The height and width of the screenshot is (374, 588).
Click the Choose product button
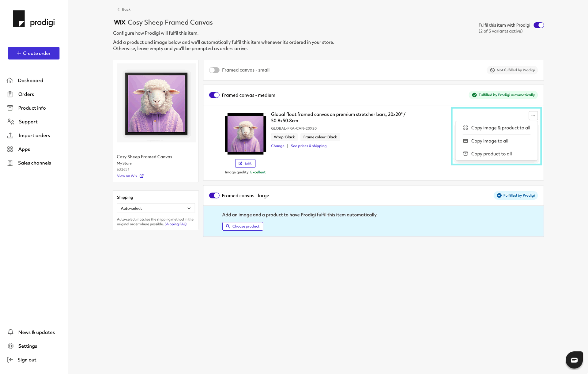pyautogui.click(x=243, y=226)
